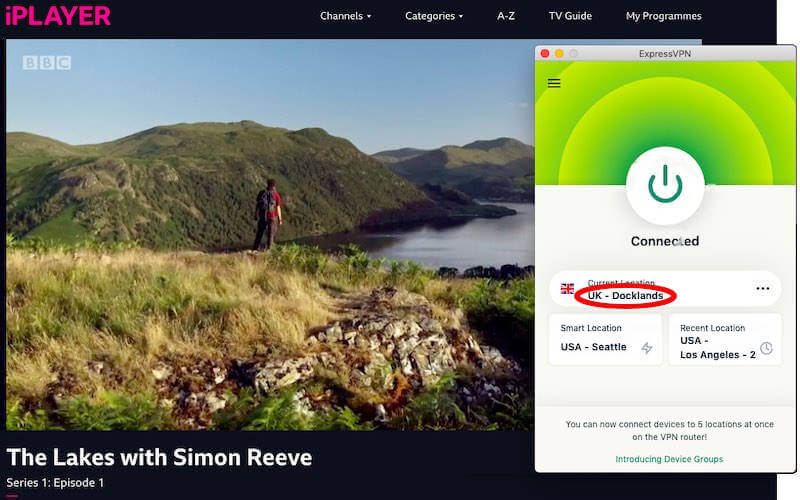800x500 pixels.
Task: Expand the Categories dropdown in iPlayer
Action: (x=434, y=16)
